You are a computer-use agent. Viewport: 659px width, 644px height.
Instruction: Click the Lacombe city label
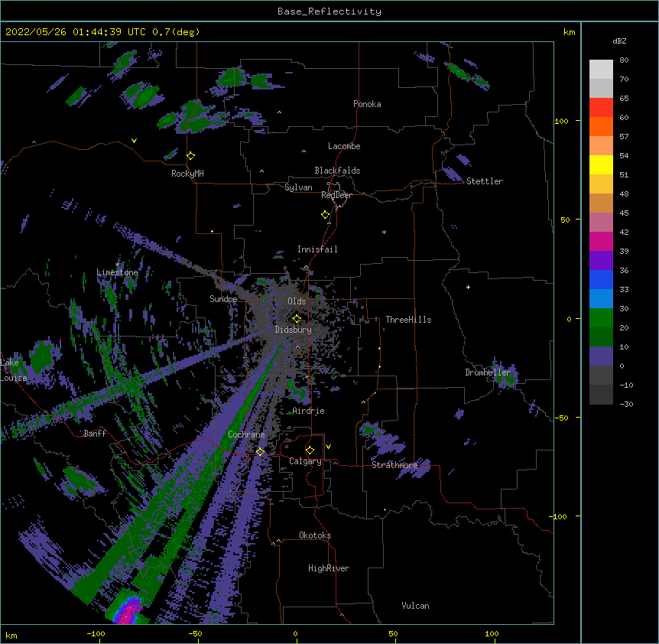click(344, 146)
